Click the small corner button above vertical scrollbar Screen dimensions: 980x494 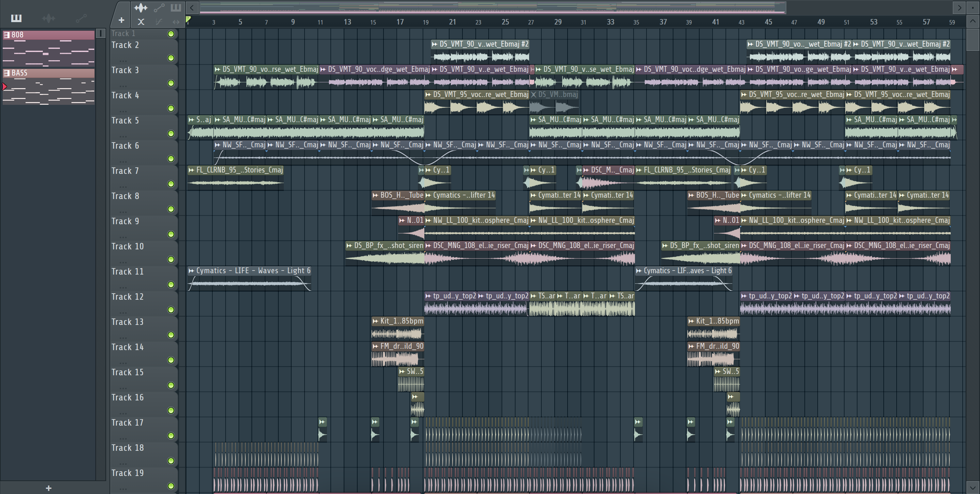click(x=973, y=7)
